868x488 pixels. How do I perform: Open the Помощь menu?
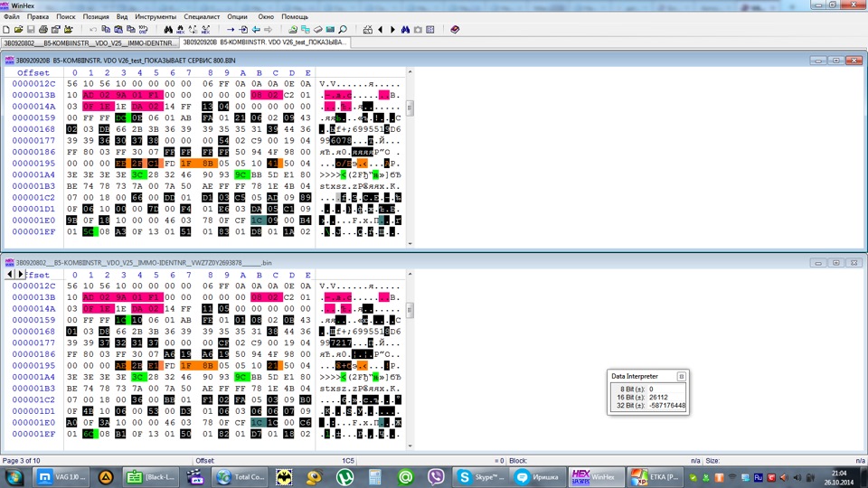[x=295, y=16]
